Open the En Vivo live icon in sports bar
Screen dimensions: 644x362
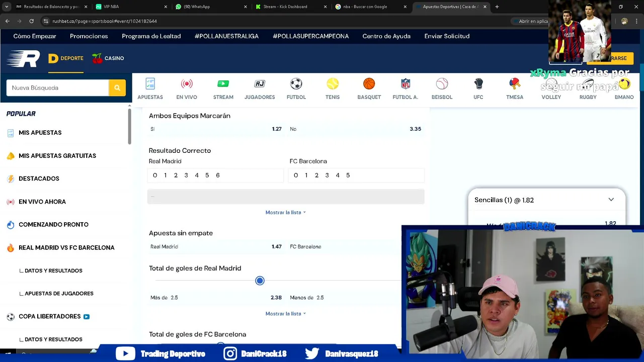pos(187,83)
